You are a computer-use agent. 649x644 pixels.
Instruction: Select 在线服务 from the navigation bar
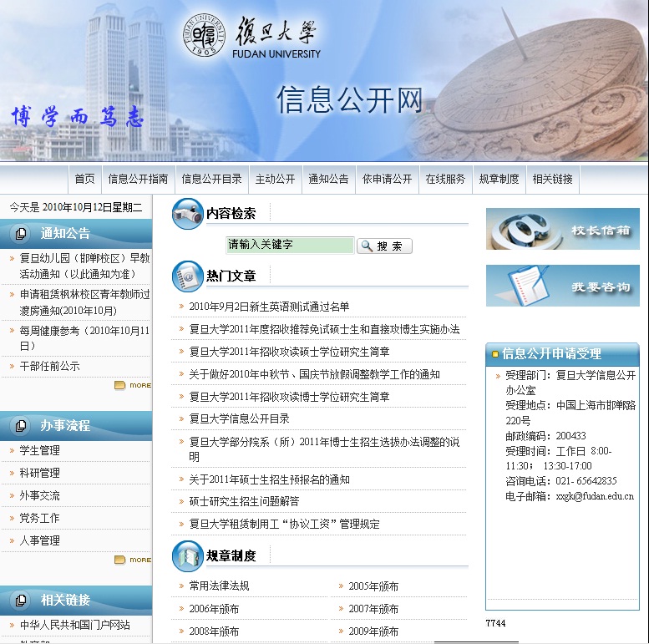click(x=445, y=179)
